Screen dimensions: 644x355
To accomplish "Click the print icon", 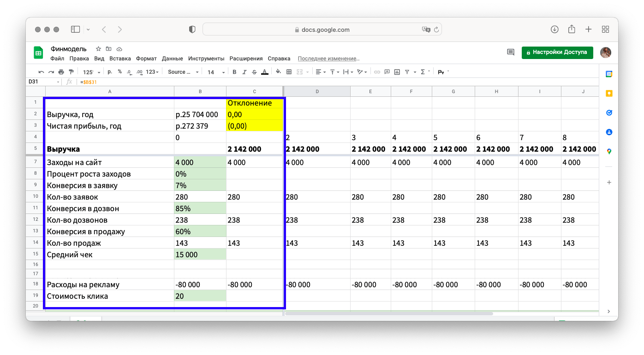I will pyautogui.click(x=61, y=72).
